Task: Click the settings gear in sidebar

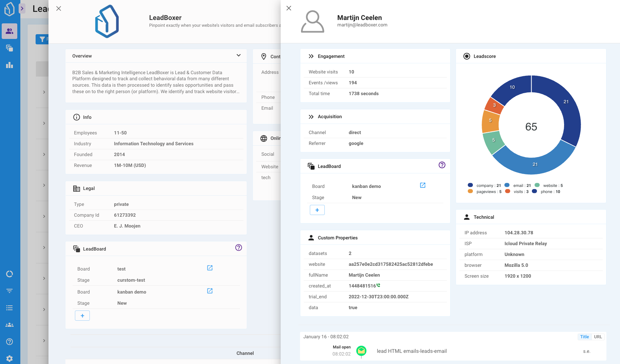Action: 9,358
